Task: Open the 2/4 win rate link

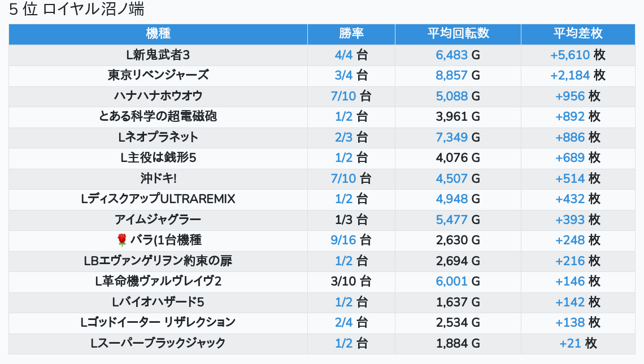Action: coord(343,323)
